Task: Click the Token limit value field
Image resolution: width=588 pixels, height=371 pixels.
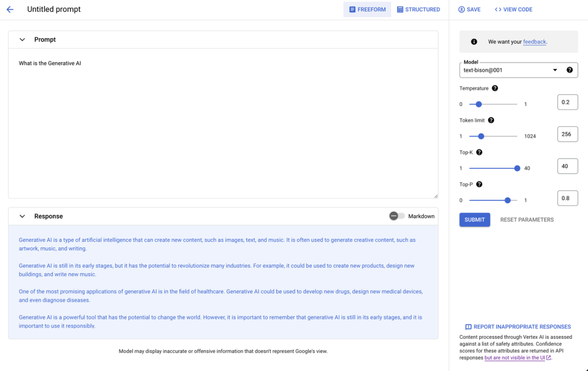Action: coord(567,134)
